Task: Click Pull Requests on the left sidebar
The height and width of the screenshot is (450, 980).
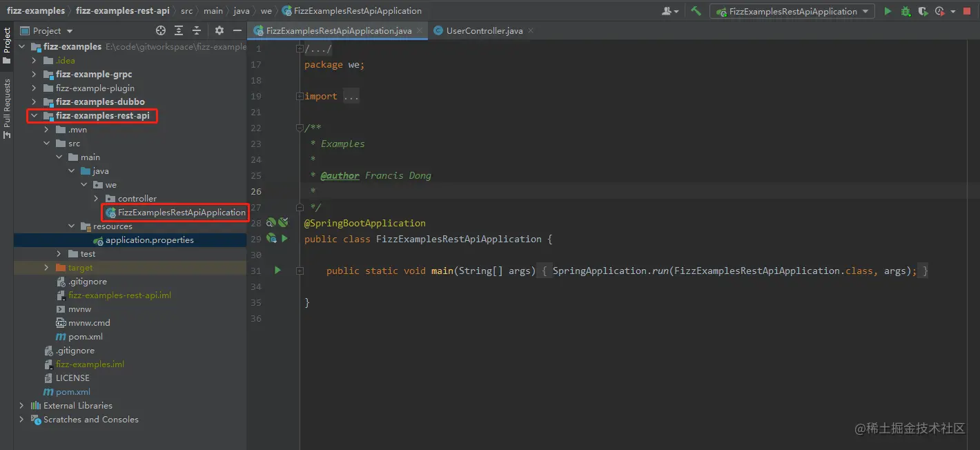Action: tap(7, 104)
